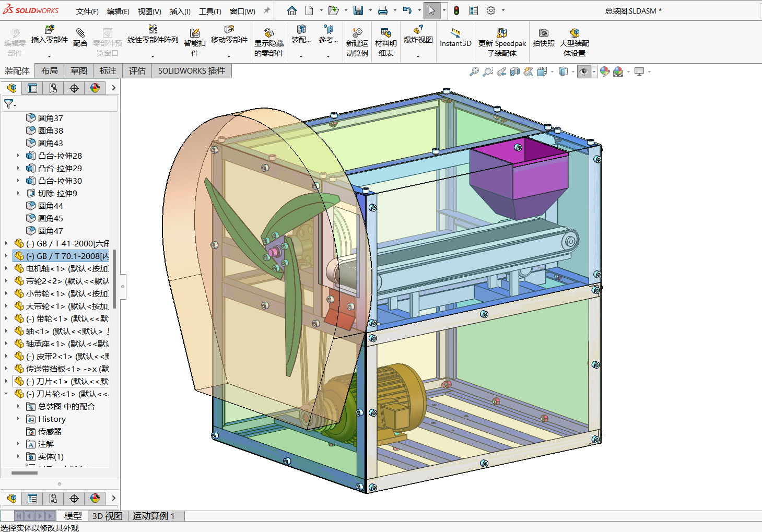Open the DimXpertManager crosshair tab in upper panel
Screen dimensions: 762x532
click(x=74, y=88)
